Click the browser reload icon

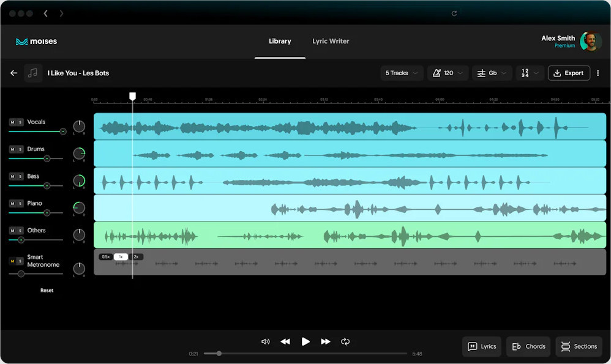(454, 13)
